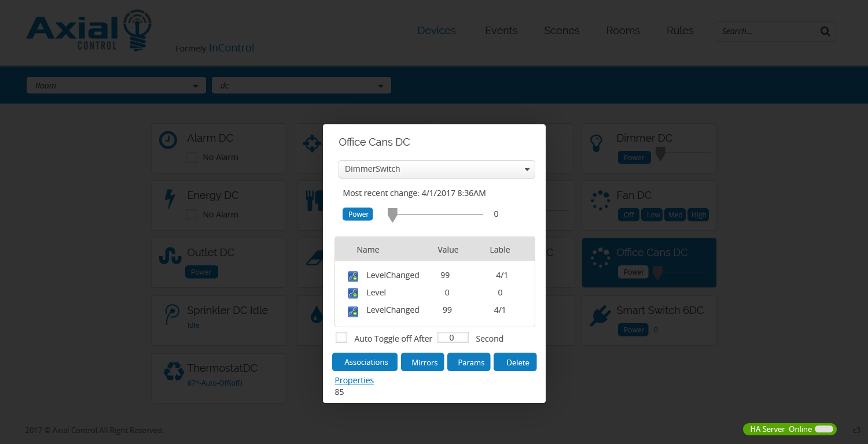Click the ThermostatDC recycle icon
Screen dimensions: 868x444
pos(174,371)
